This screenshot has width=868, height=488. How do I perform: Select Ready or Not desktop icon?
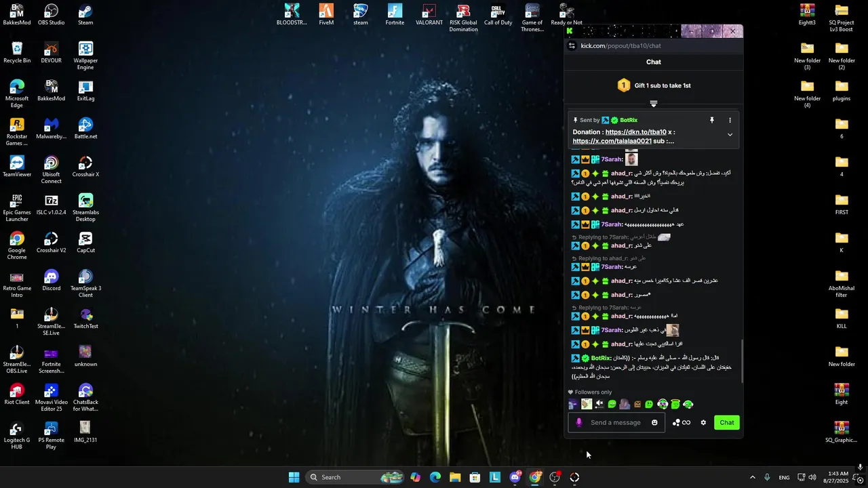pyautogui.click(x=566, y=15)
